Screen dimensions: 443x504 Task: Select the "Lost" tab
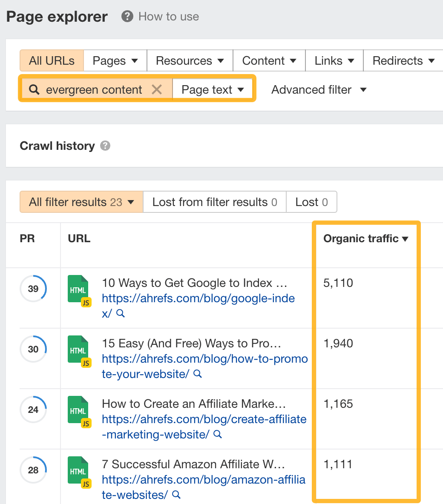[x=311, y=202]
